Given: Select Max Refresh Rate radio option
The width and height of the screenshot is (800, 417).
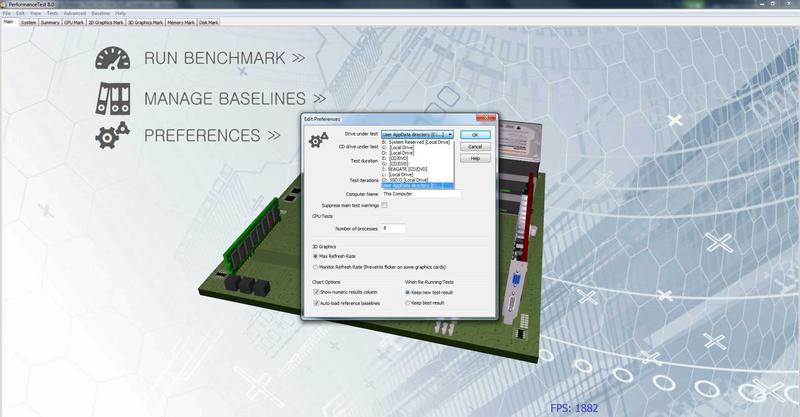Looking at the screenshot, I should pos(315,256).
